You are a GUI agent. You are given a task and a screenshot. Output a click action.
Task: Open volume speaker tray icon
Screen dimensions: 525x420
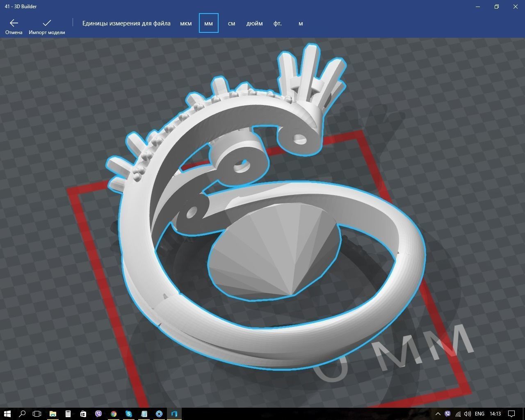468,414
